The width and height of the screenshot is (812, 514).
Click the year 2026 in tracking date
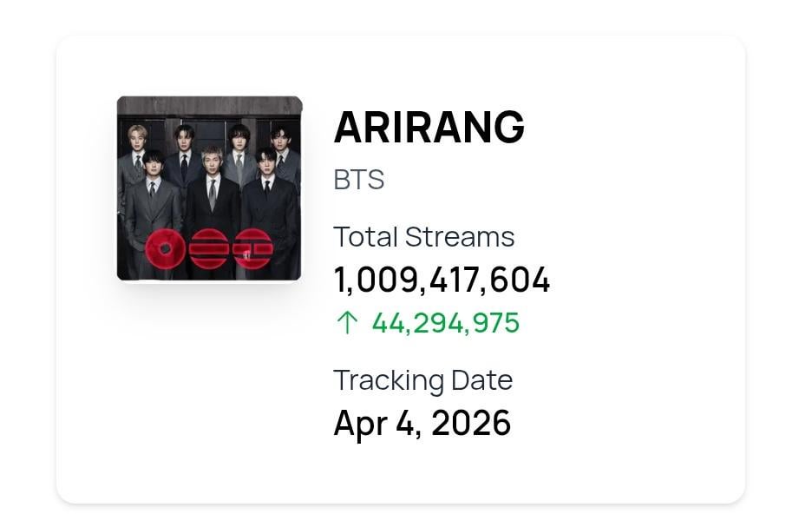[471, 423]
